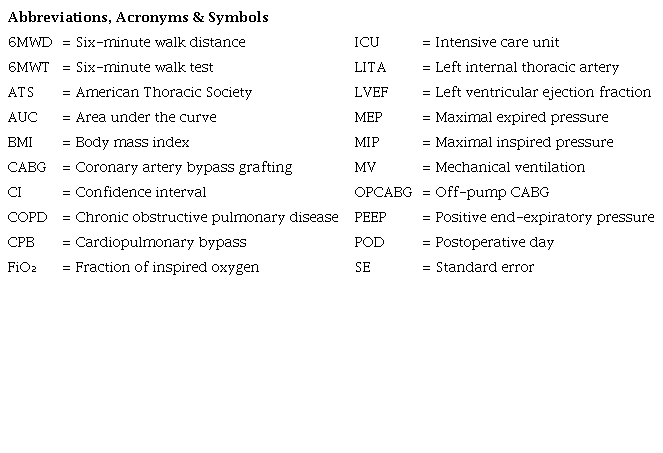Select Positive end-expiratory pressure definition
Screen dimensions: 663x453
click(x=544, y=218)
